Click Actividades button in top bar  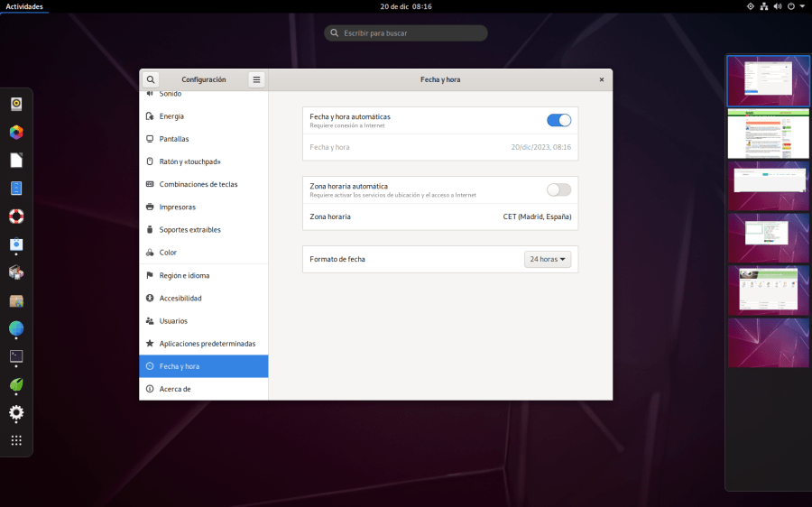(24, 6)
